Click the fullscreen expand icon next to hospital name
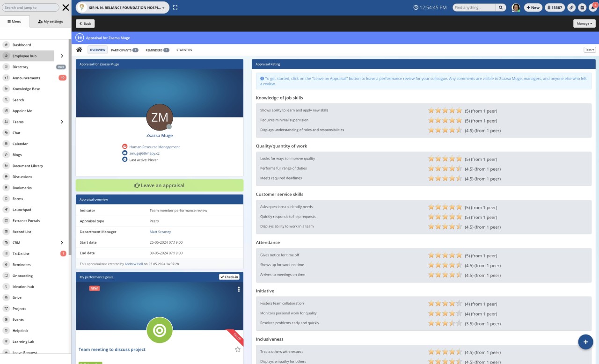This screenshot has width=599, height=364. 175,7
